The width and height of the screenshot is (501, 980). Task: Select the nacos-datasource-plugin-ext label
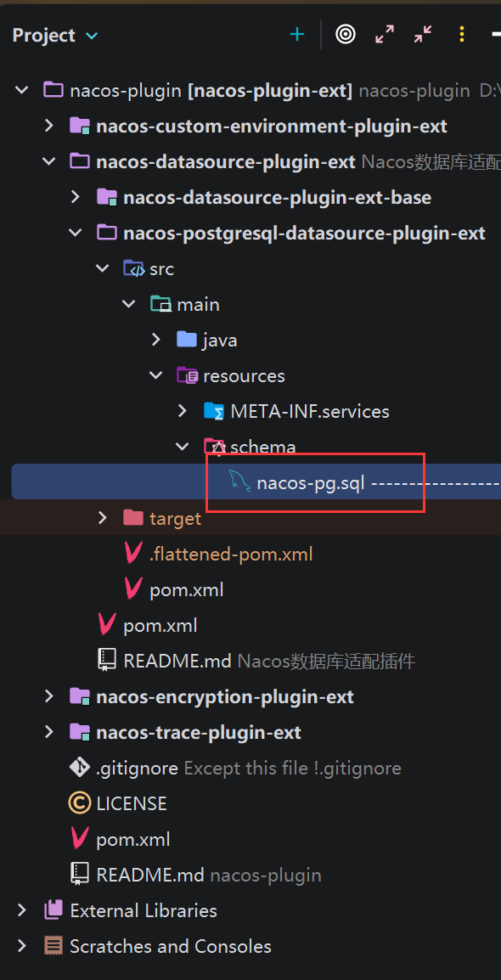pos(226,162)
